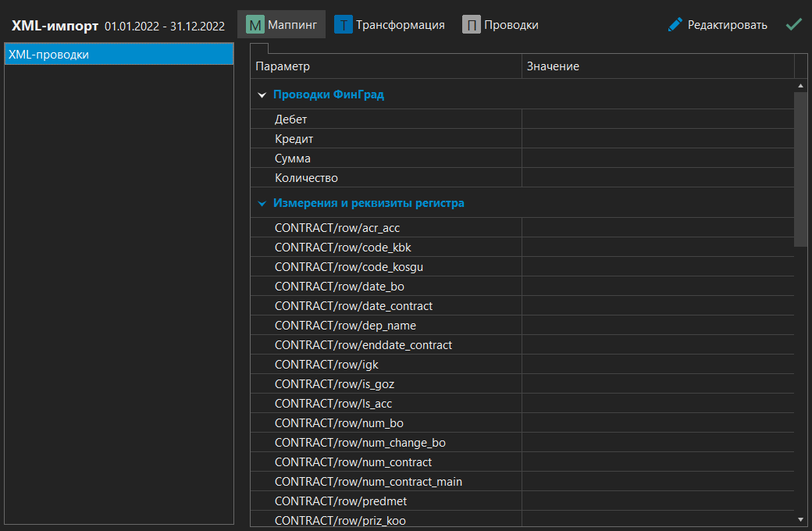
Task: Click the value field for Кредит
Action: pyautogui.click(x=657, y=139)
